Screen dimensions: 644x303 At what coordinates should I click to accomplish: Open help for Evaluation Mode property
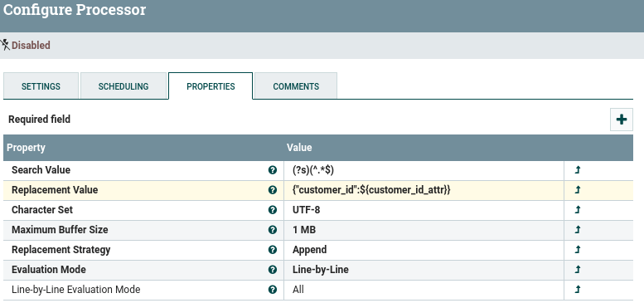(273, 270)
